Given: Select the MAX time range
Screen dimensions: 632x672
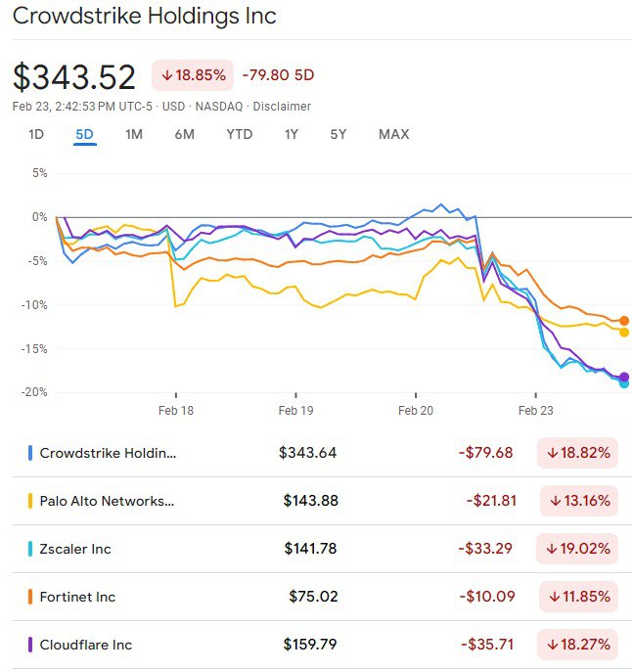Looking at the screenshot, I should pos(393,134).
